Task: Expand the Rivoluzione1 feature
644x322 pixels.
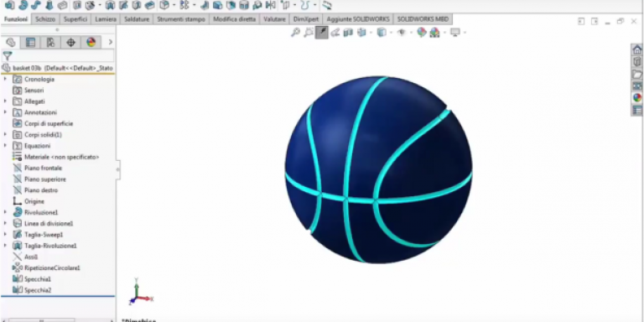Action: click(5, 212)
